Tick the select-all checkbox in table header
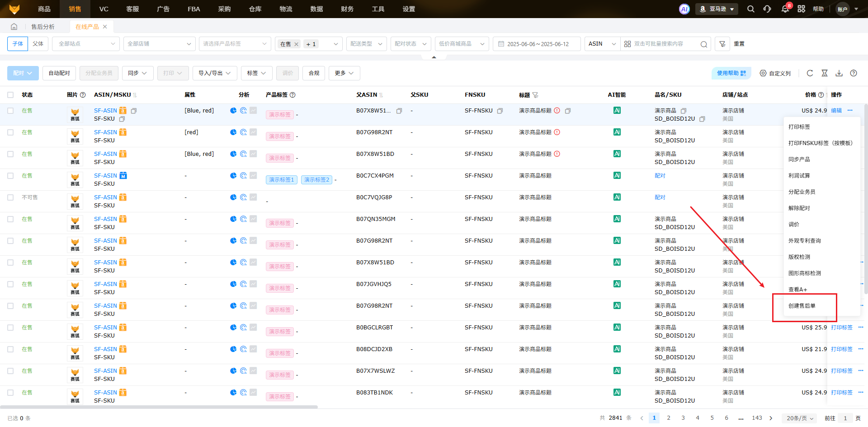868x427 pixels. pos(10,95)
